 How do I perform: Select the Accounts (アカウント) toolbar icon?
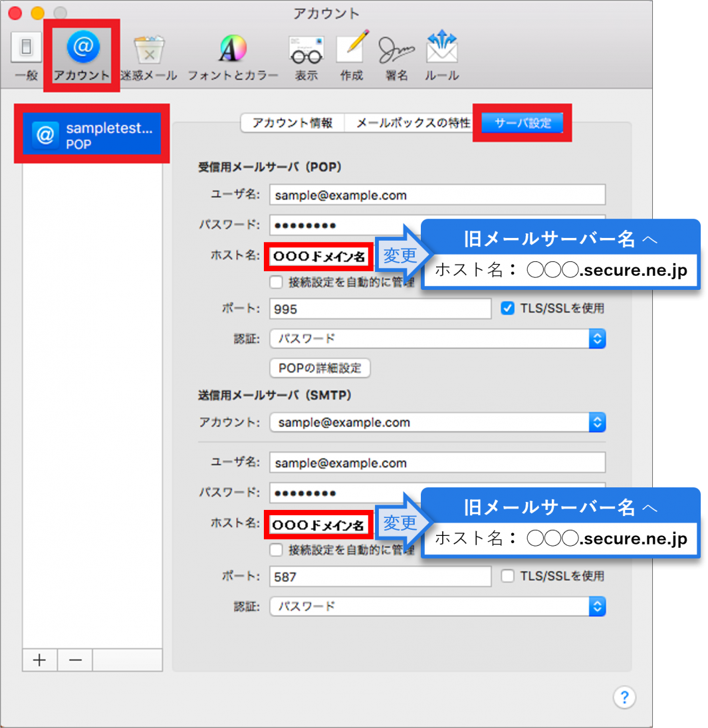[x=82, y=56]
